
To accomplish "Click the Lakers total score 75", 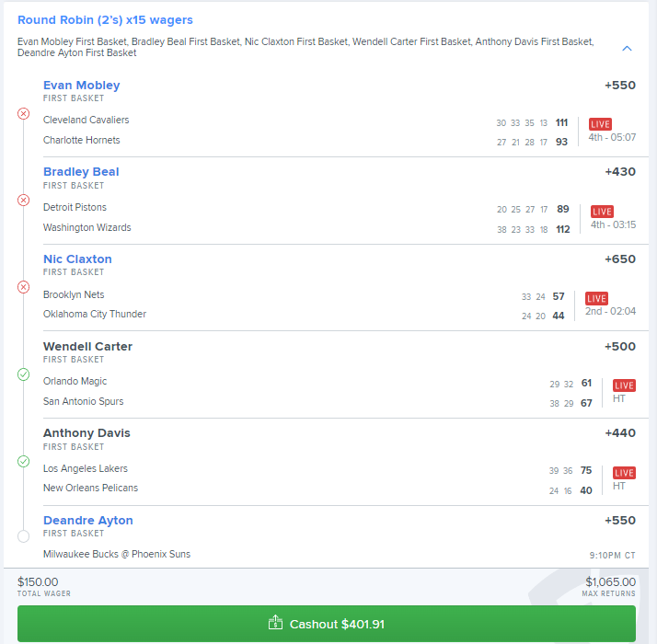I will point(586,470).
